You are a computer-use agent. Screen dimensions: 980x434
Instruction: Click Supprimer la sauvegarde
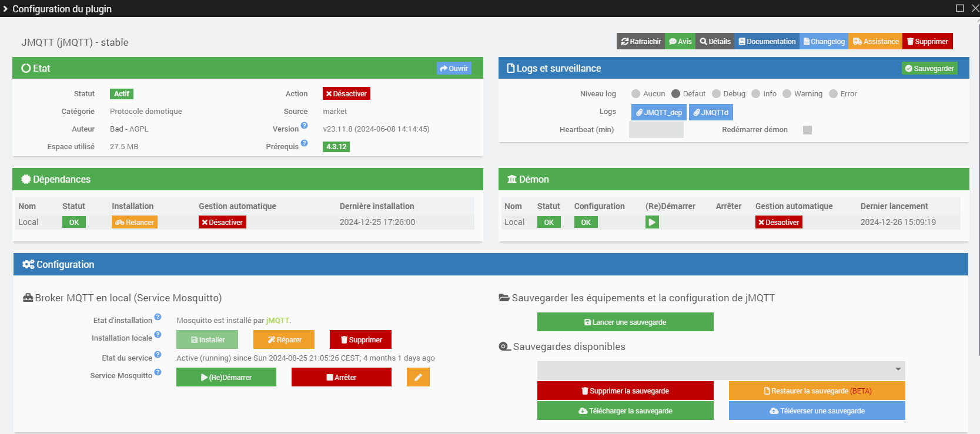(626, 391)
